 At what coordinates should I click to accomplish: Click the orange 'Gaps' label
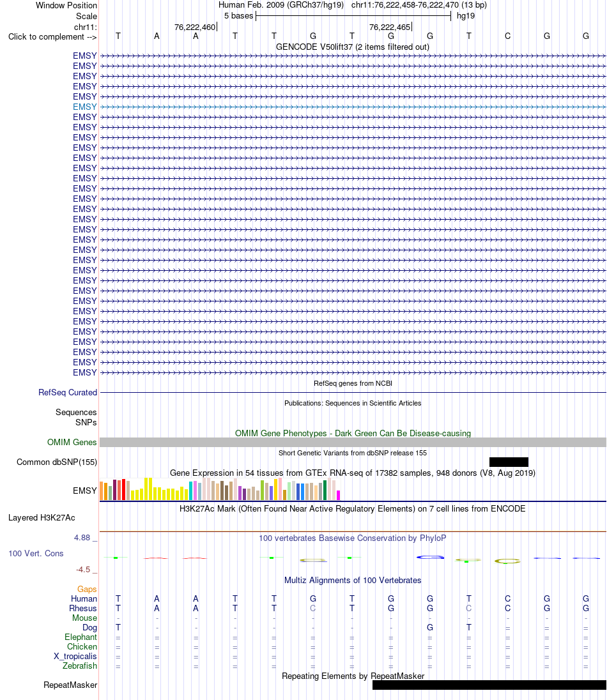(x=87, y=590)
